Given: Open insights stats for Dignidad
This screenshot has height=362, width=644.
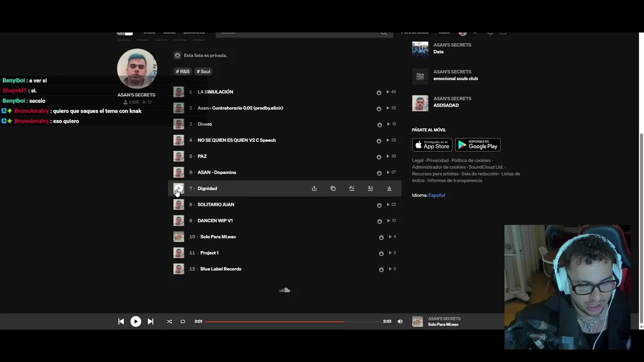Looking at the screenshot, I should (389, 189).
